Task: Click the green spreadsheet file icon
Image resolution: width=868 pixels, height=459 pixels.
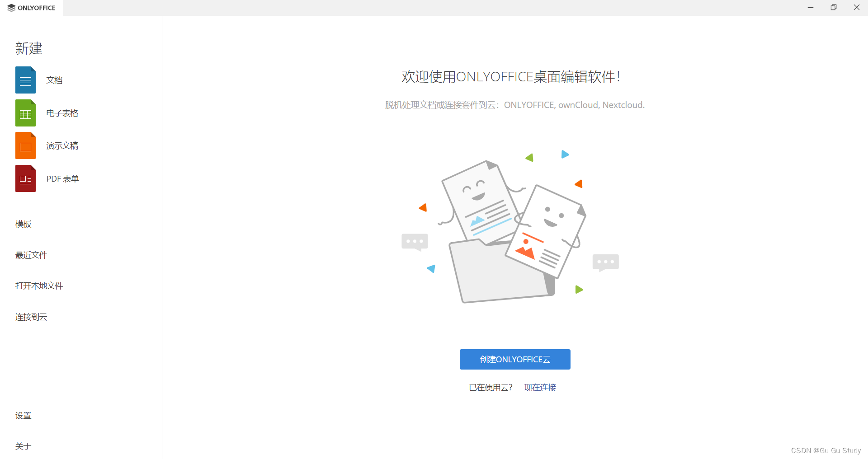Action: point(25,113)
